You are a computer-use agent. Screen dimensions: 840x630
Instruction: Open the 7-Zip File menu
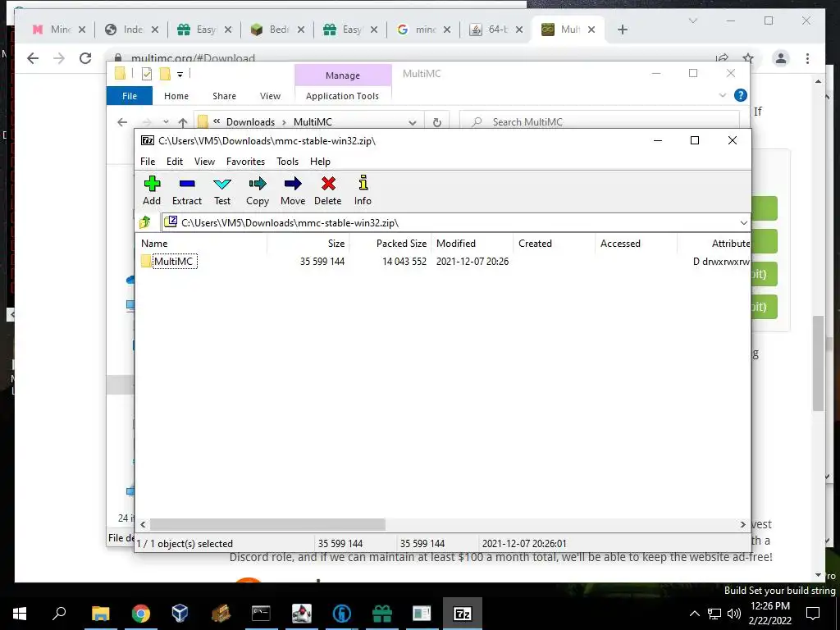(x=148, y=162)
